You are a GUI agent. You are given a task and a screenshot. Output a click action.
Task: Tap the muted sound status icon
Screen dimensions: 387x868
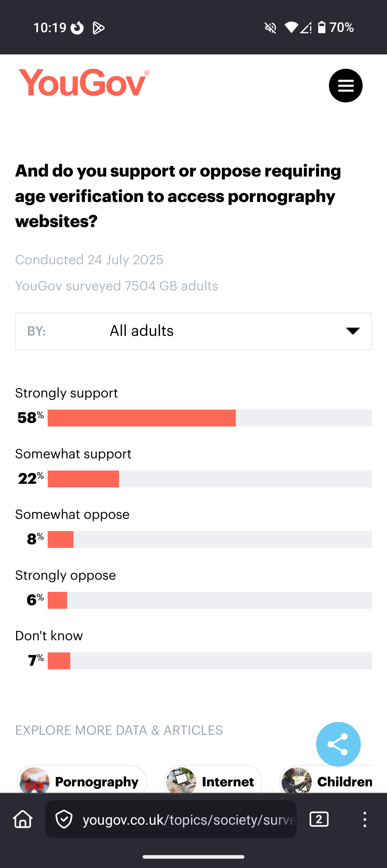pos(271,28)
